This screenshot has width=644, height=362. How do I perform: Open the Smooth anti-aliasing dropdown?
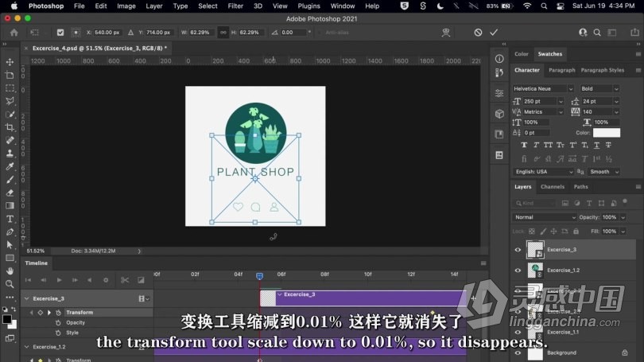click(x=603, y=172)
